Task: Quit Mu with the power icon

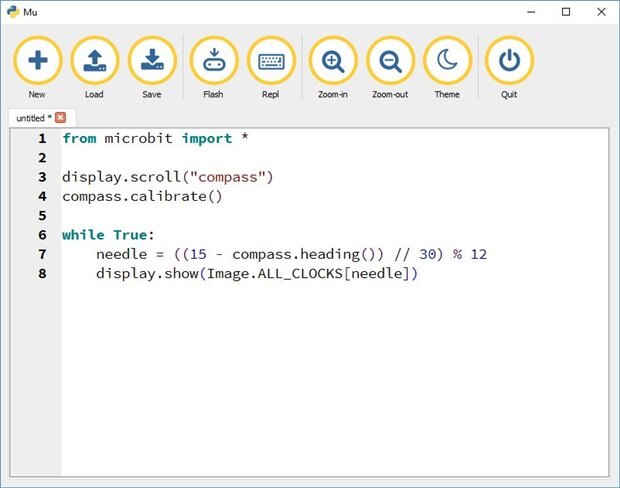Action: (509, 61)
